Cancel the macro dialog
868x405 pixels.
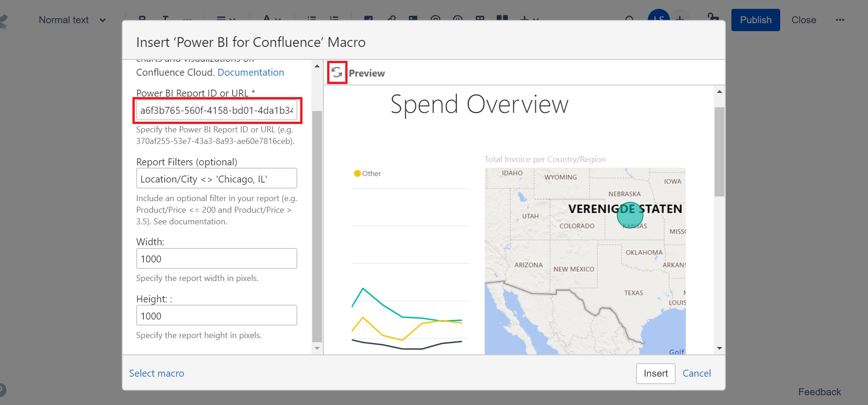(697, 373)
